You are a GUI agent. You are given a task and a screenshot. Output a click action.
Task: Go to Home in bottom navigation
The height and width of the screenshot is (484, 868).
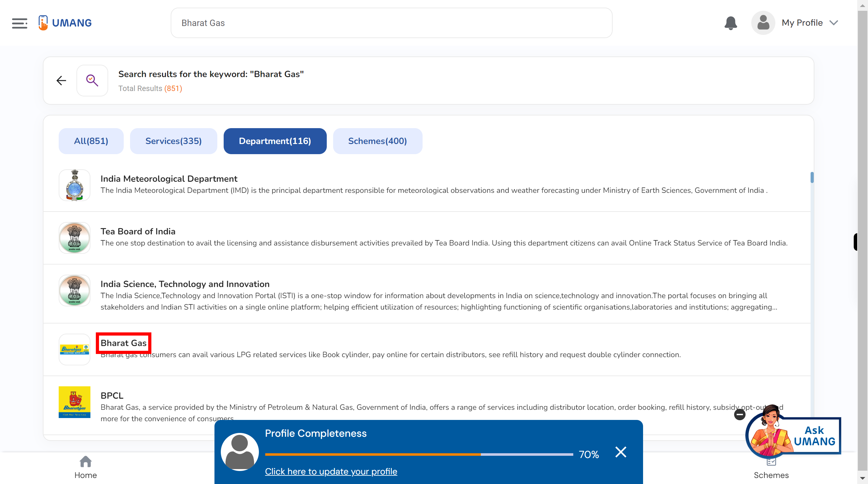click(86, 467)
